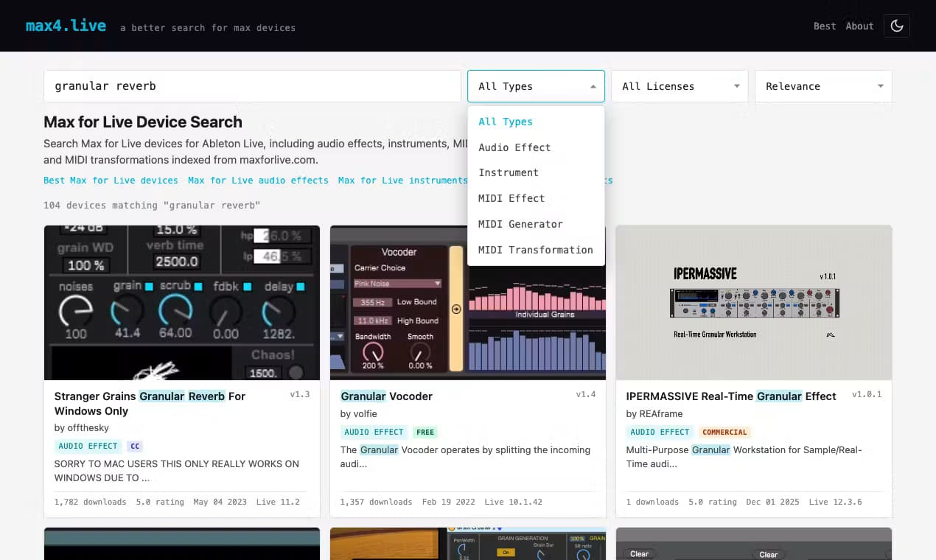This screenshot has height=560, width=936.
Task: Collapse the All Types dropdown
Action: (x=536, y=86)
